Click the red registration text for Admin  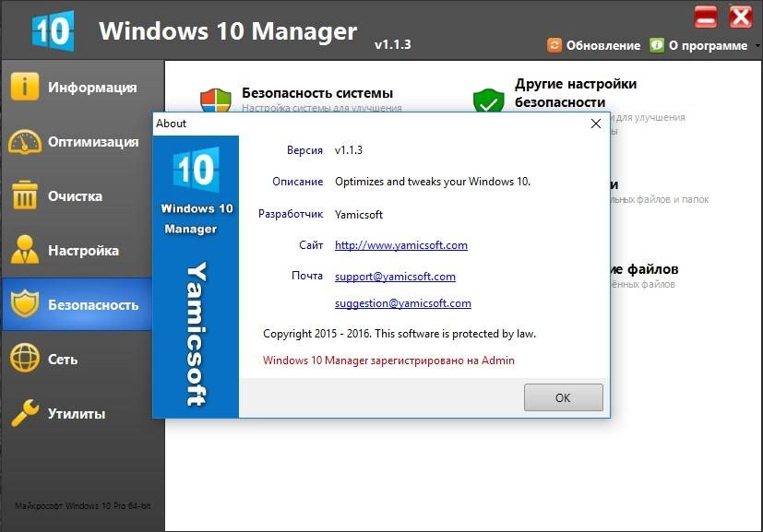tap(388, 361)
